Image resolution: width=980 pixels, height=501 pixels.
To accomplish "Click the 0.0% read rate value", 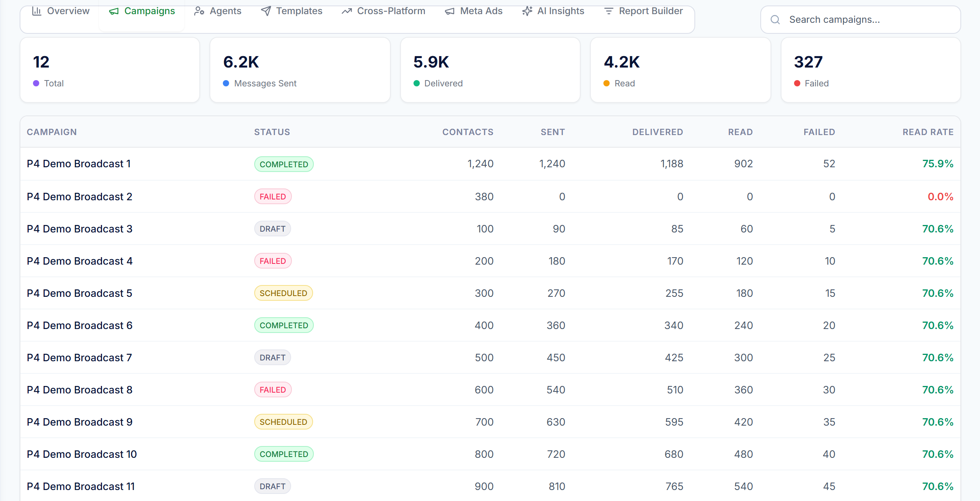I will (x=940, y=196).
